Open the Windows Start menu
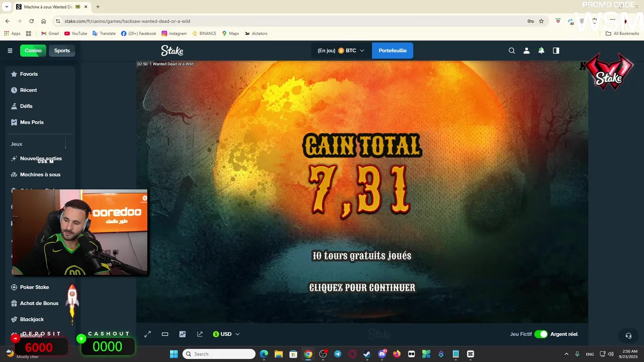Viewport: 644px width, 362px height. (x=174, y=354)
